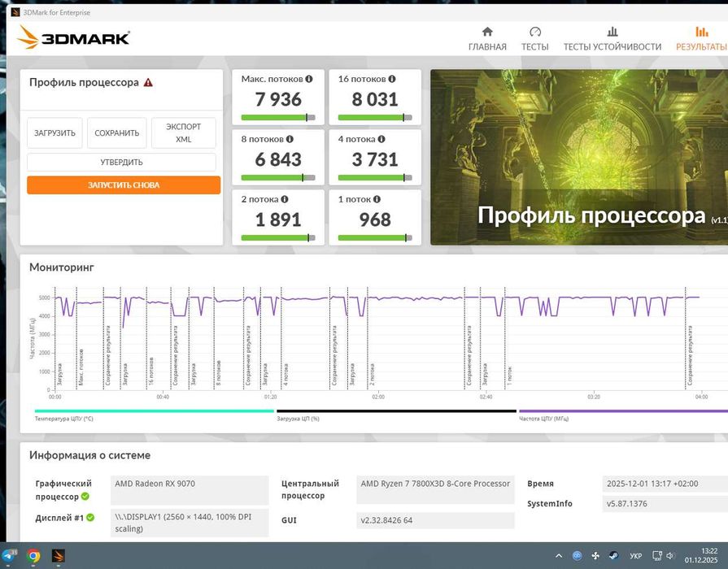Toggle Частота ЦПУ purple legend line
This screenshot has height=569, width=728.
click(x=623, y=411)
